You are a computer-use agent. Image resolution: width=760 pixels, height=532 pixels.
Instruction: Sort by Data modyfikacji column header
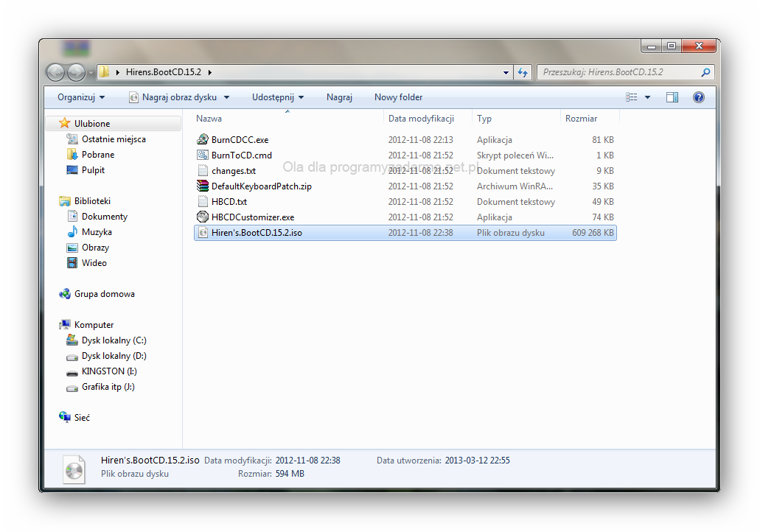421,118
